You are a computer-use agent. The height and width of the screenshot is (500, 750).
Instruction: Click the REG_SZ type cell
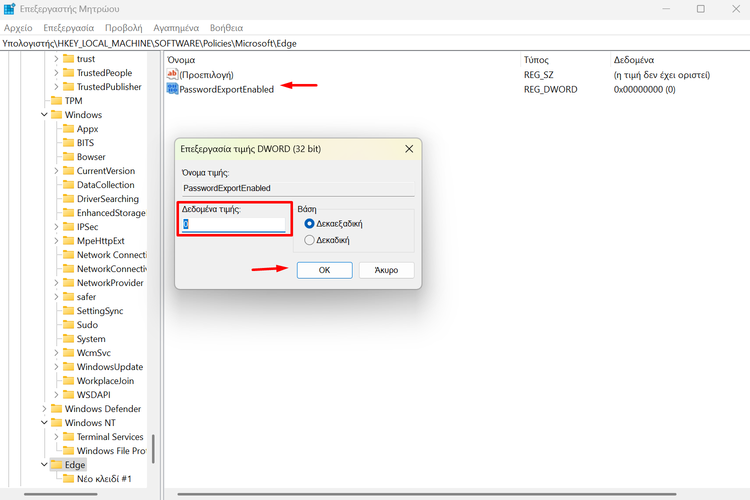(539, 75)
